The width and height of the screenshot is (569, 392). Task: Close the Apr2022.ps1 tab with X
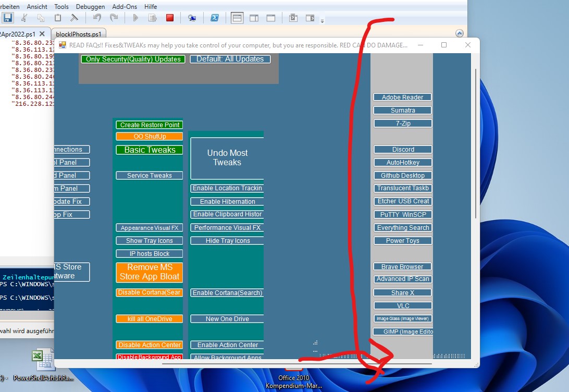pyautogui.click(x=42, y=34)
